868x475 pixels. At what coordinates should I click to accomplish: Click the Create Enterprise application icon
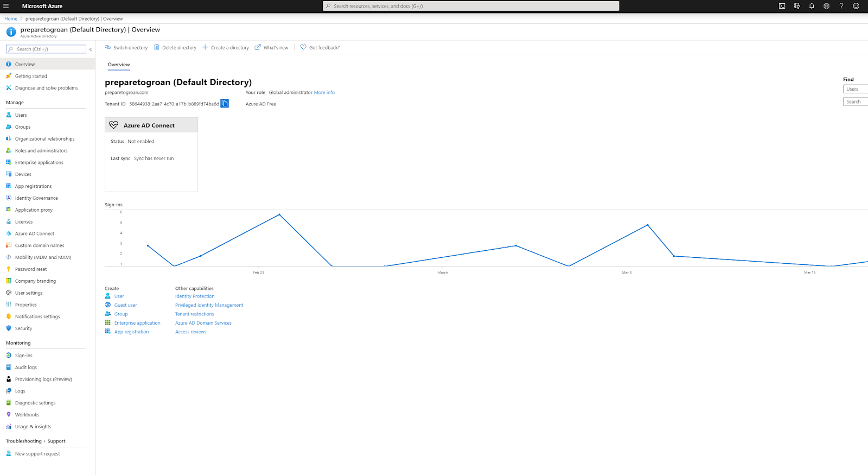point(107,322)
